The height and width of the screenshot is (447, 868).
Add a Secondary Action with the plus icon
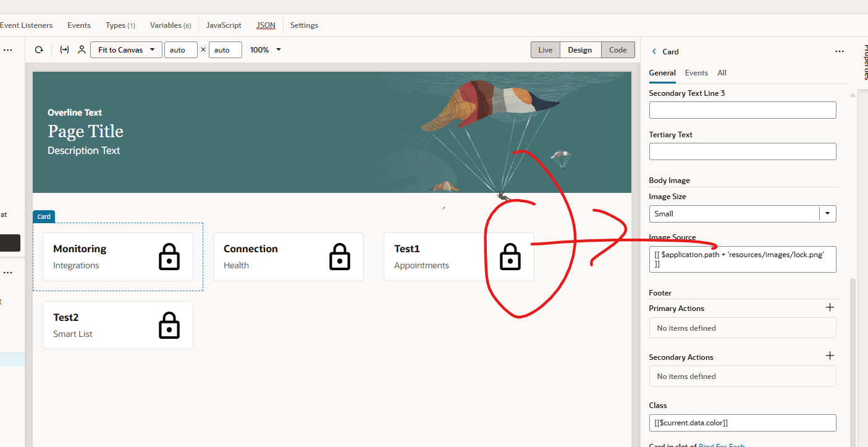tap(830, 355)
